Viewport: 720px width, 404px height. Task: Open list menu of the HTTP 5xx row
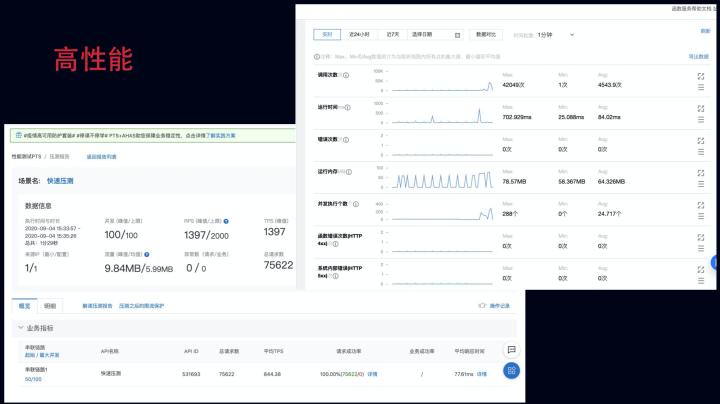tap(701, 281)
